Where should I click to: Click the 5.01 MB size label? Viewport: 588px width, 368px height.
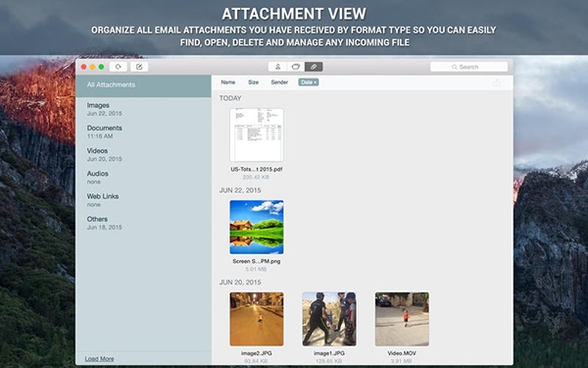point(257,269)
